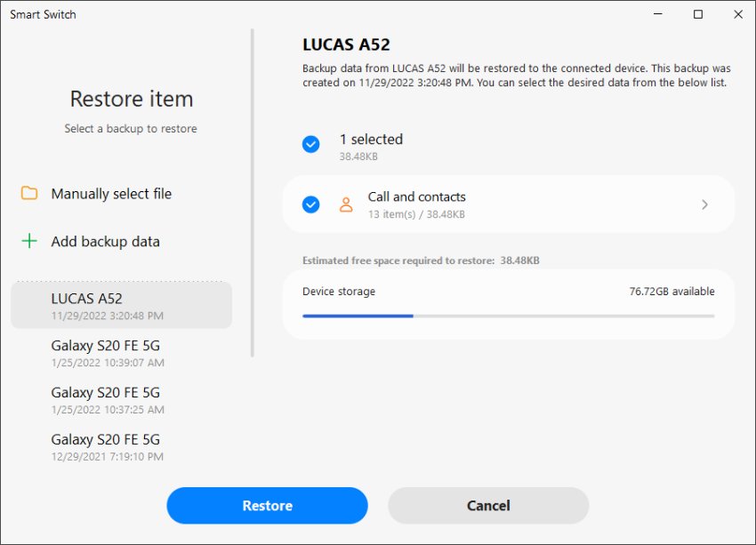Click the 1 selected summary label
The height and width of the screenshot is (545, 756).
(x=372, y=139)
